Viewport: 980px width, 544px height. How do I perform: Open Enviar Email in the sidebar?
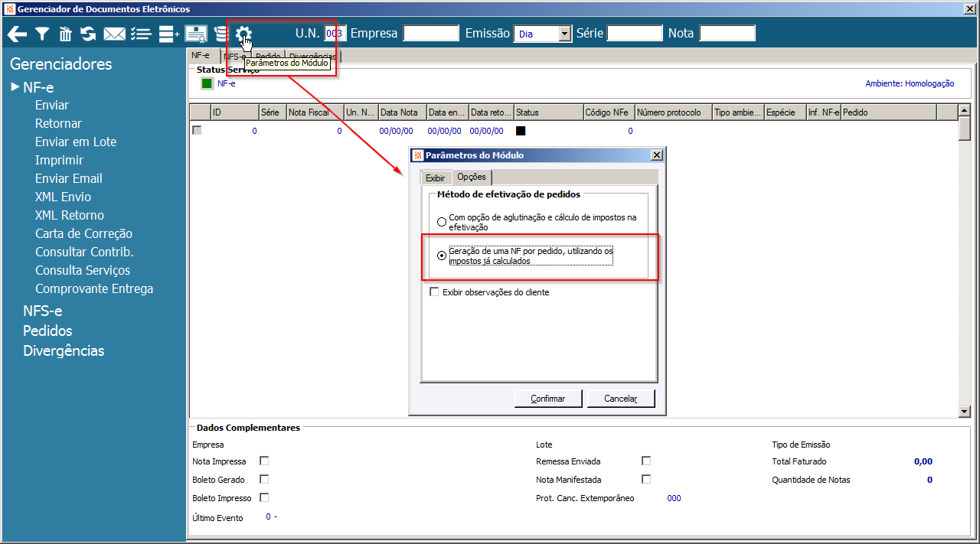(x=69, y=178)
